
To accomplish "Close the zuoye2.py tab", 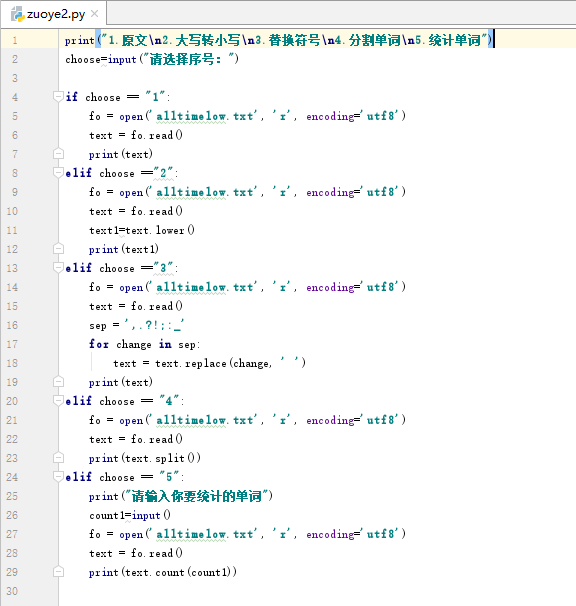I will click(94, 14).
